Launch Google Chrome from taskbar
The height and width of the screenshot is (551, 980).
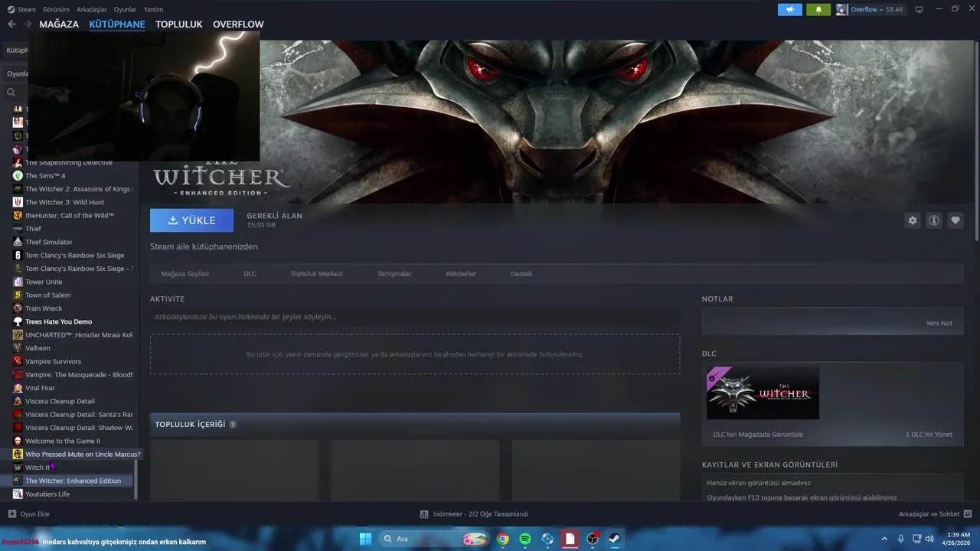[x=502, y=539]
